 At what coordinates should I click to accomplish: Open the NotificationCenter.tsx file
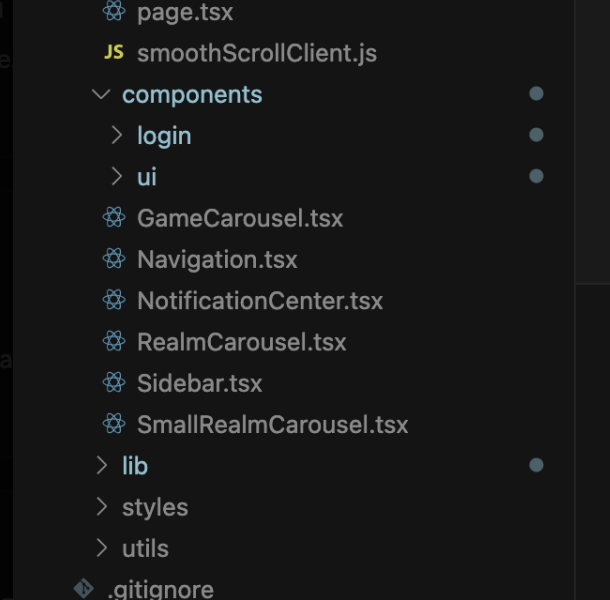(x=260, y=301)
